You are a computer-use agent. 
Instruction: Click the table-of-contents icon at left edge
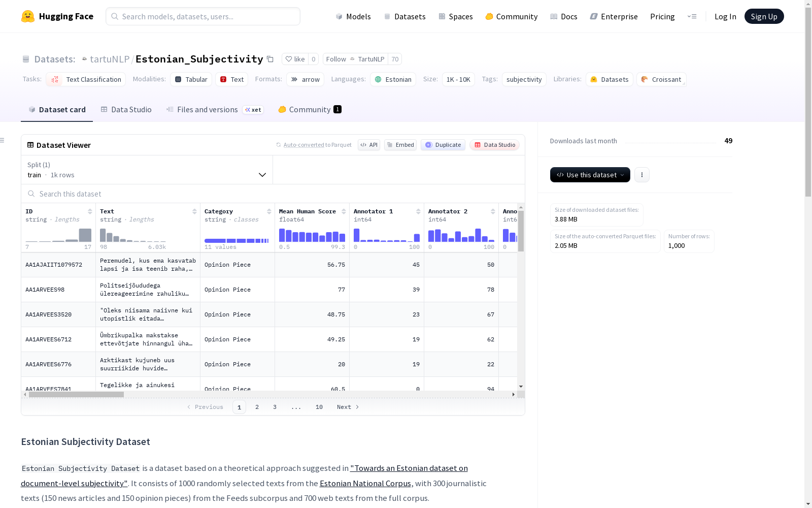(x=3, y=140)
